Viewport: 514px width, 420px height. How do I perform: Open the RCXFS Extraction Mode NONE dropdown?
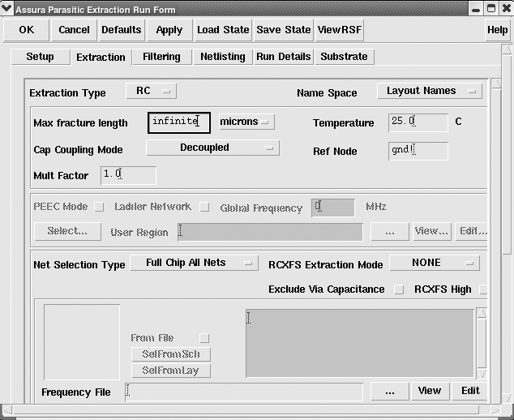[x=435, y=263]
